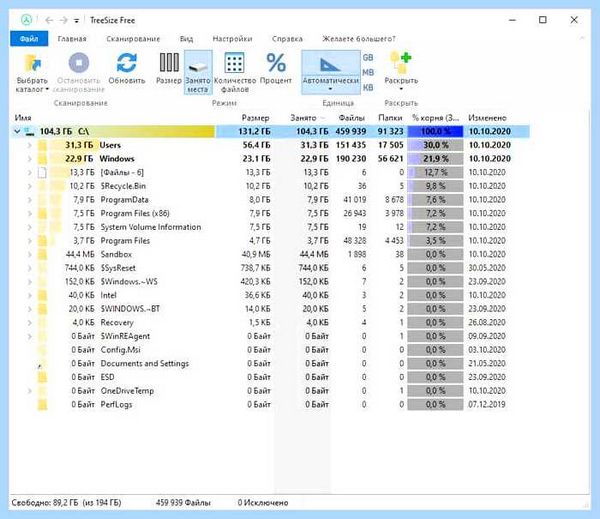Set size unit to KB
Image resolution: width=600 pixels, height=519 pixels.
coord(368,88)
